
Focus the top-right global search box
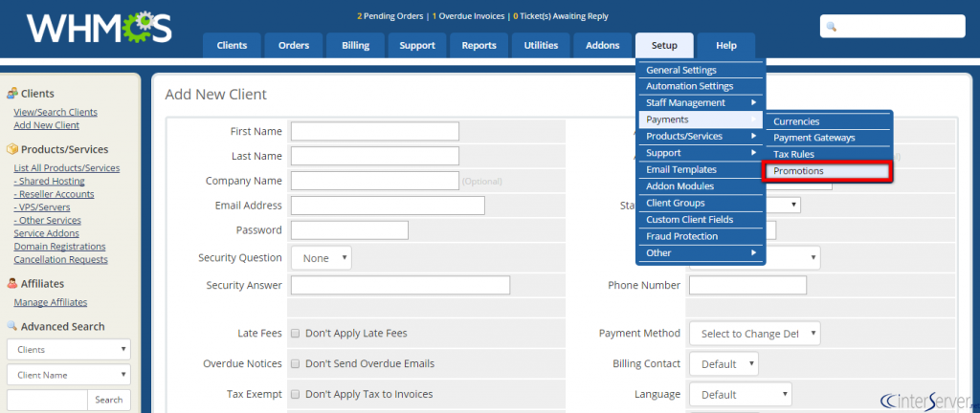893,26
